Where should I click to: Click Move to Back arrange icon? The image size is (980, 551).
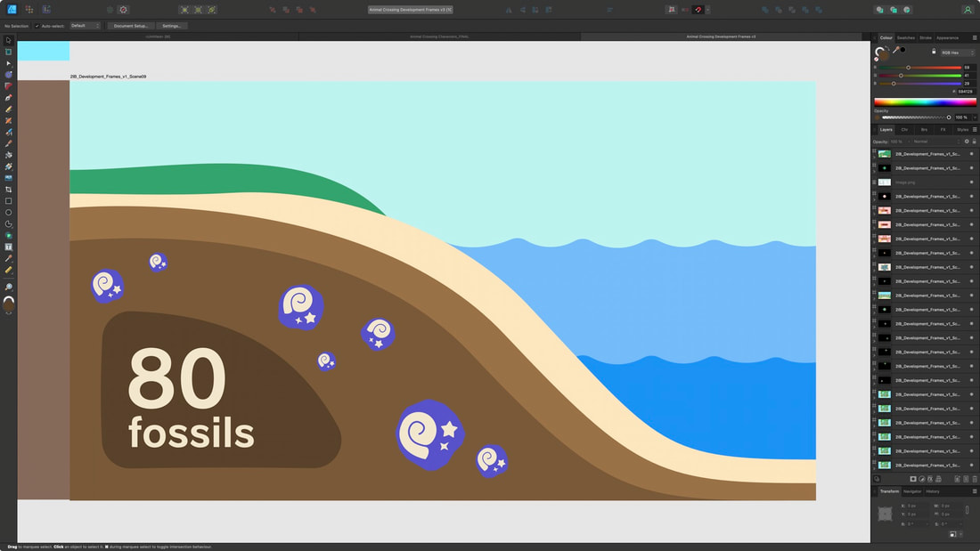click(x=272, y=10)
